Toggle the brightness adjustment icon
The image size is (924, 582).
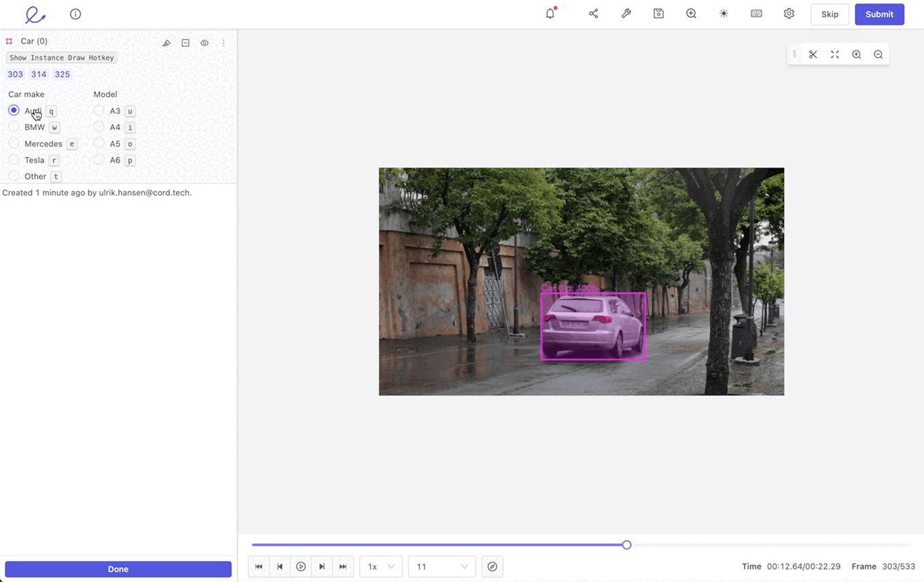(724, 14)
